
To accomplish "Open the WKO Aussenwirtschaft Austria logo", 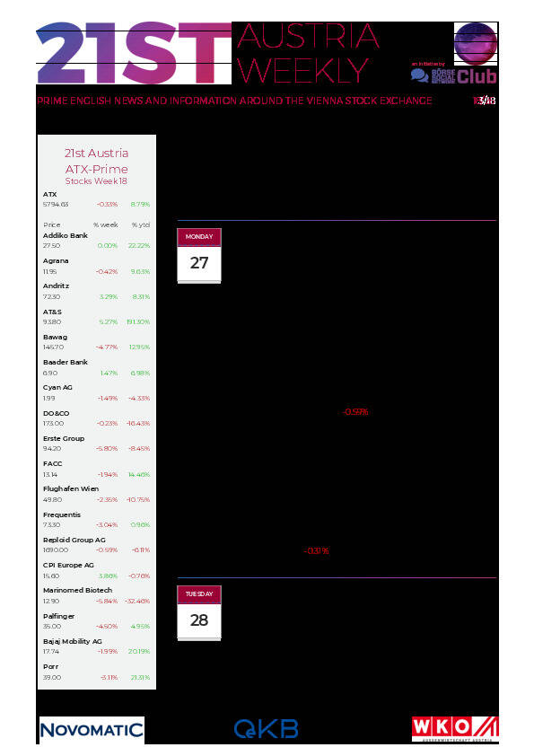I will 455,729.
